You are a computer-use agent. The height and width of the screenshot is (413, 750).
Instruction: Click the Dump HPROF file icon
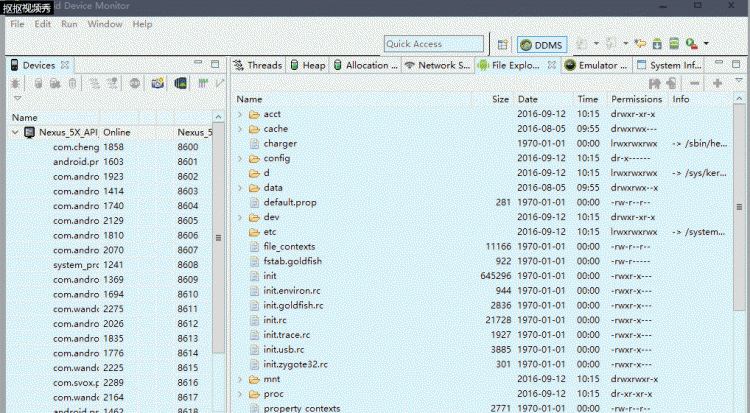55,83
